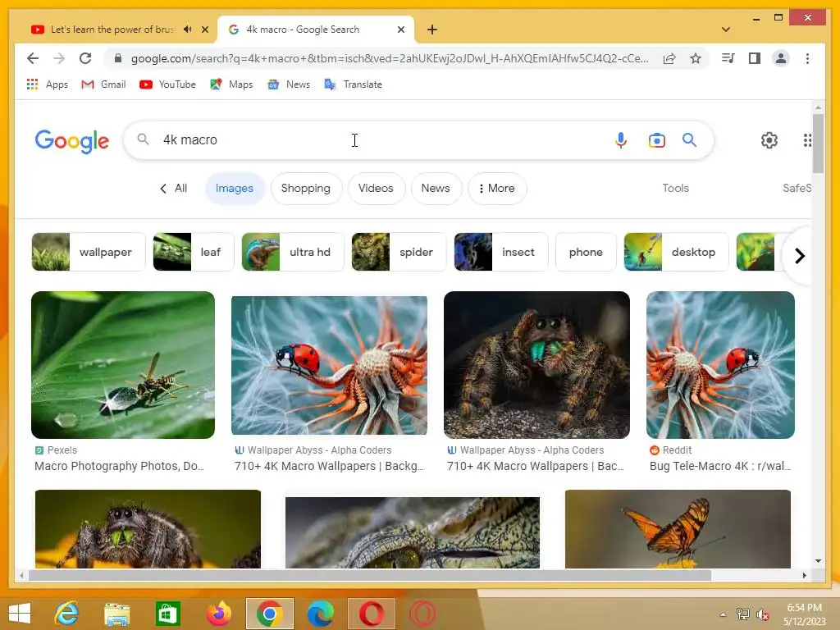Open the muted volume tray icon
Image resolution: width=840 pixels, height=630 pixels.
[763, 614]
